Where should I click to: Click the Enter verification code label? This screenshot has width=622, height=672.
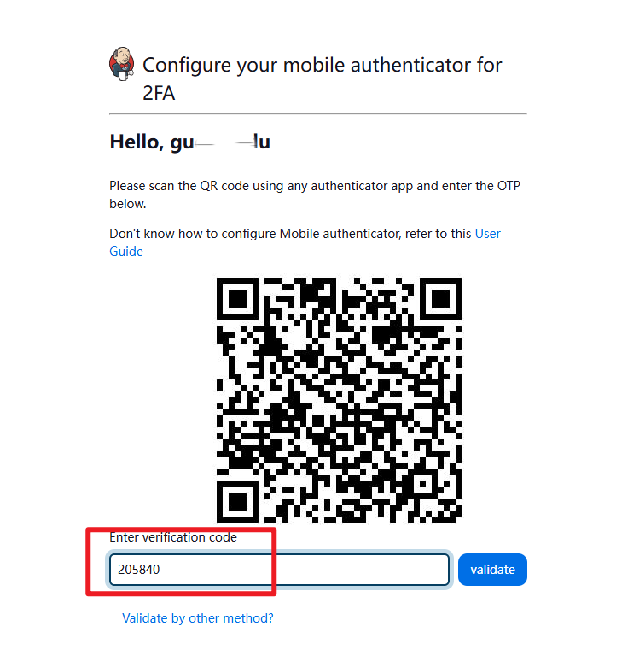(x=173, y=537)
